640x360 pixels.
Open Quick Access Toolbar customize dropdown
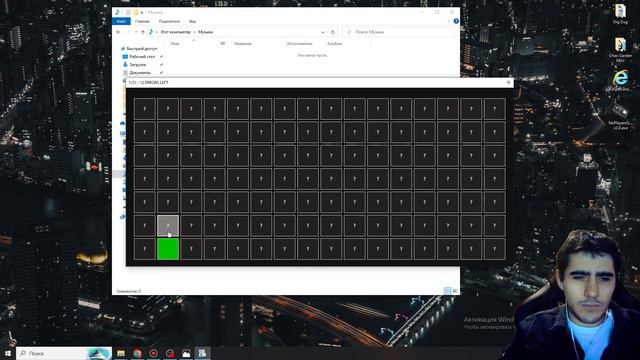[142, 12]
